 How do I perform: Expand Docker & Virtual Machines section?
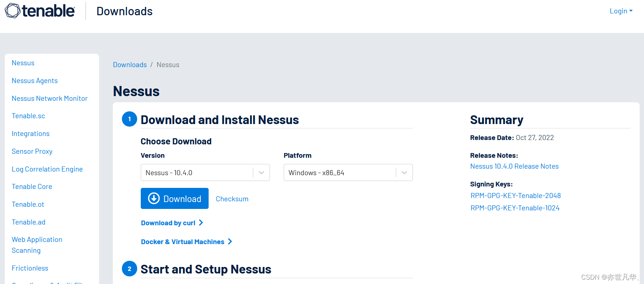coord(186,242)
